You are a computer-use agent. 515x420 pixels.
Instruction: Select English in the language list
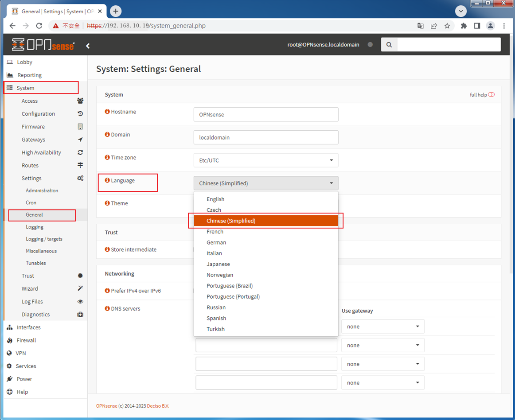pyautogui.click(x=266, y=199)
